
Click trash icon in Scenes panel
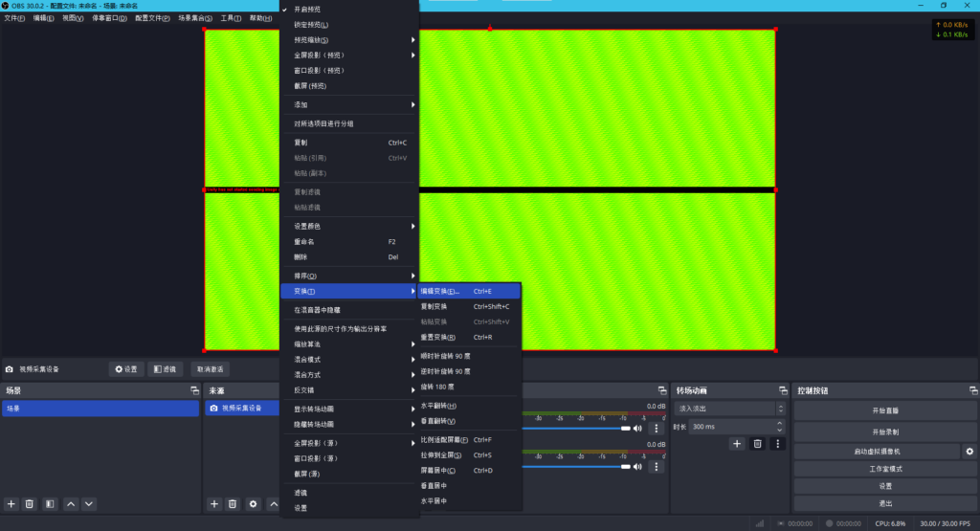coord(30,503)
